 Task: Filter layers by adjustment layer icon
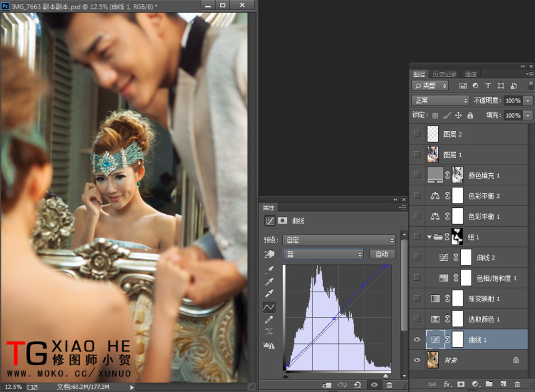[x=475, y=86]
